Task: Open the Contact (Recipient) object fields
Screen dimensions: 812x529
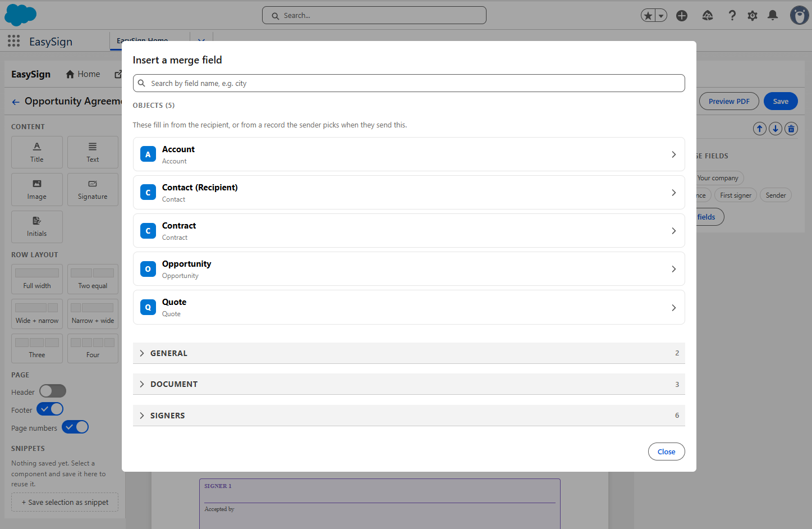Action: point(409,193)
